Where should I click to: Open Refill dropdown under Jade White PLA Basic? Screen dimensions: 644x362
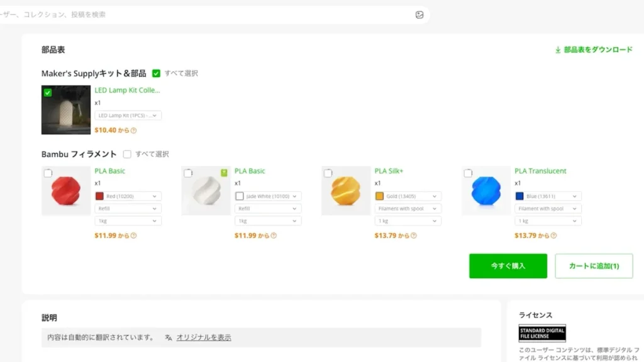pyautogui.click(x=268, y=209)
